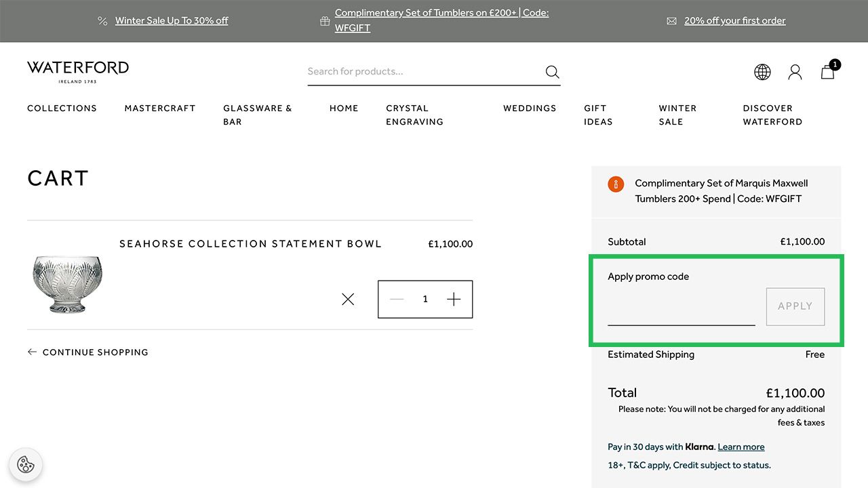The image size is (868, 488).
Task: Remove the Seahorse bowl using X icon
Action: point(348,299)
